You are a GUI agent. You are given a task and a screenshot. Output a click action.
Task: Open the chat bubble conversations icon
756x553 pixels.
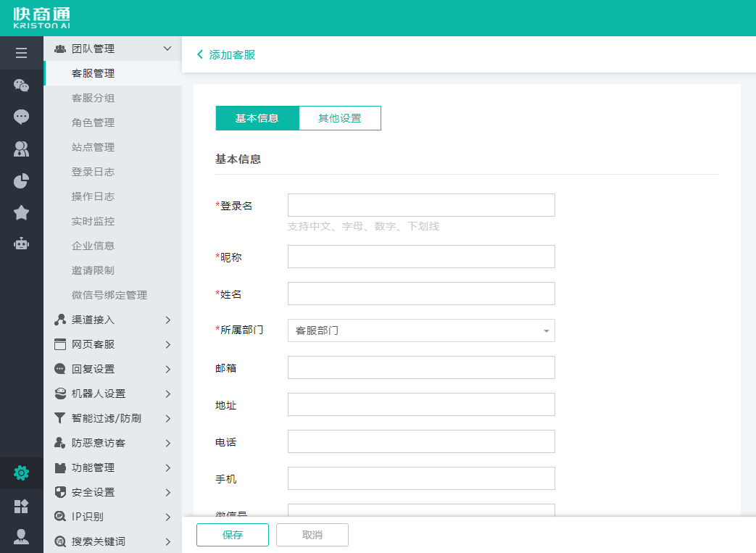click(21, 117)
